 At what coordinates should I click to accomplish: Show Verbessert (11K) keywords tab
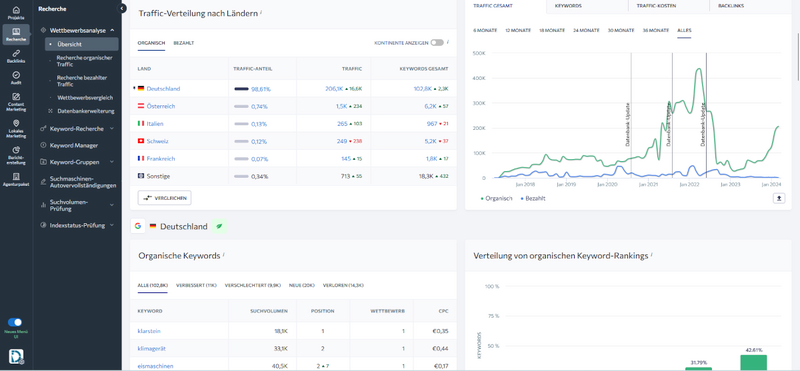coord(195,286)
